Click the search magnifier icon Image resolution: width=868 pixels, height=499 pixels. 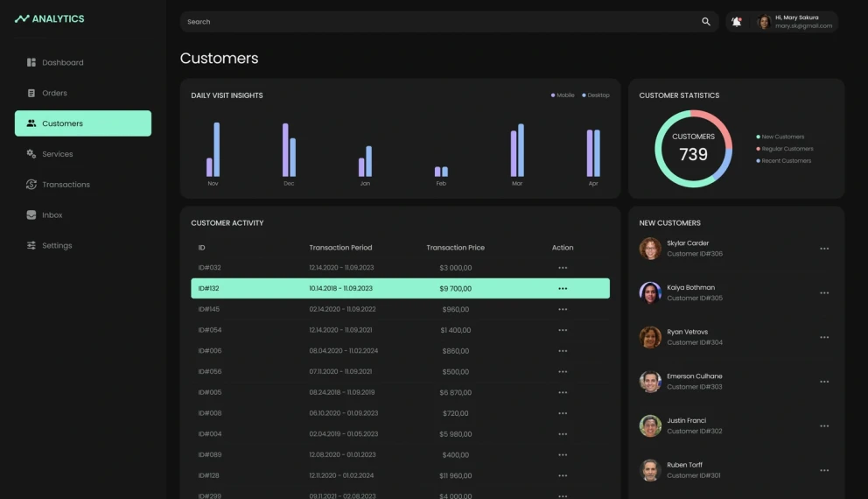(706, 22)
